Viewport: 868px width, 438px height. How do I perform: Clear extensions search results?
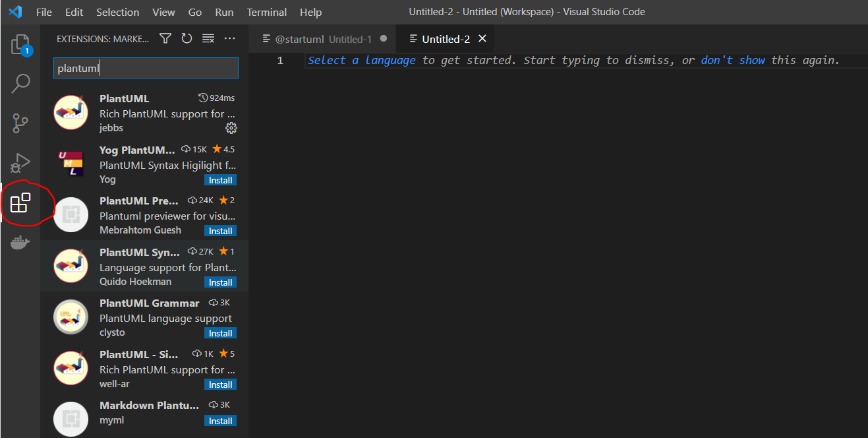[x=208, y=39]
